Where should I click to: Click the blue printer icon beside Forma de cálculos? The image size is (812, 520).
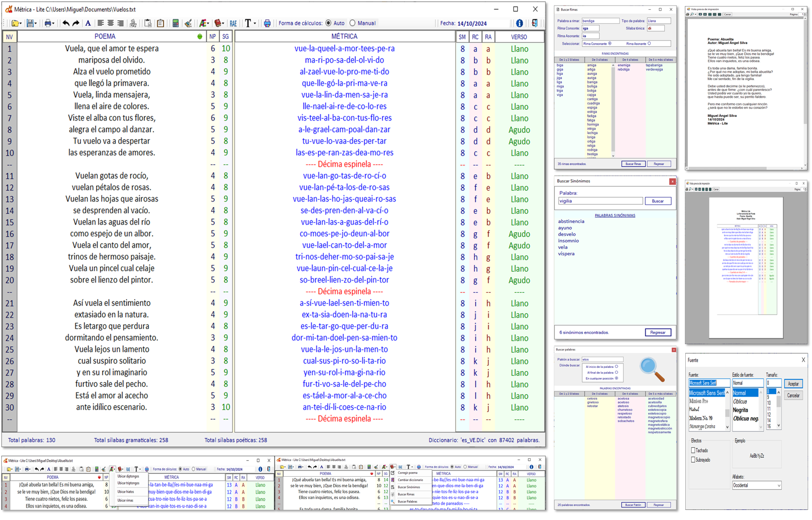coord(267,23)
